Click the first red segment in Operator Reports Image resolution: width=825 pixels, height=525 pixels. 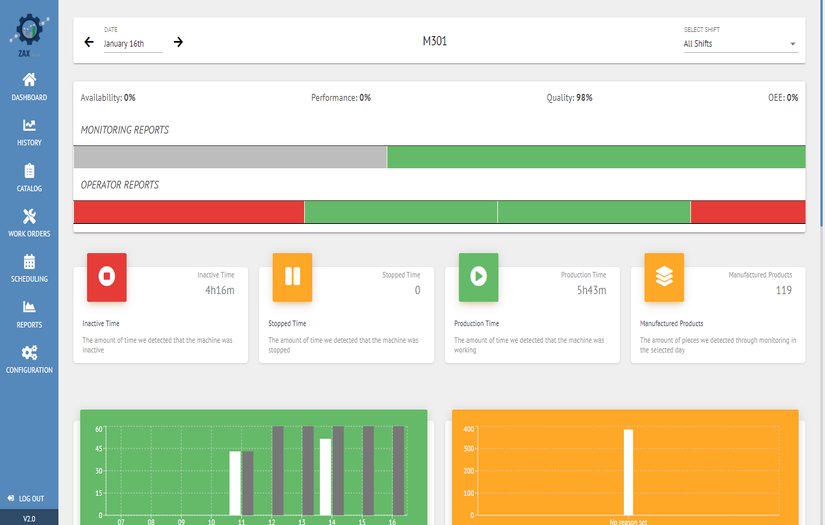pos(188,212)
